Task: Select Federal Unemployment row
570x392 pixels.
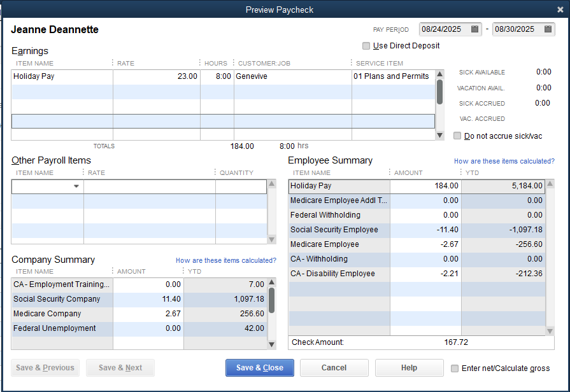Action: click(x=139, y=328)
